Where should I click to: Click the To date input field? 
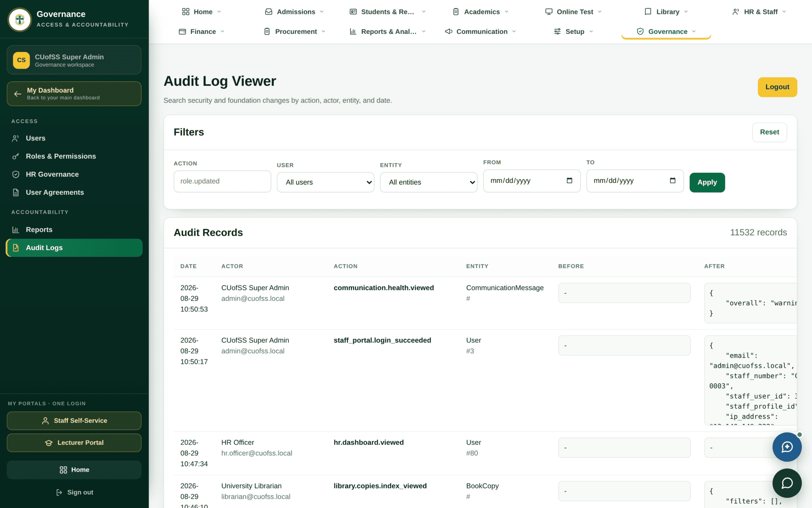point(635,181)
